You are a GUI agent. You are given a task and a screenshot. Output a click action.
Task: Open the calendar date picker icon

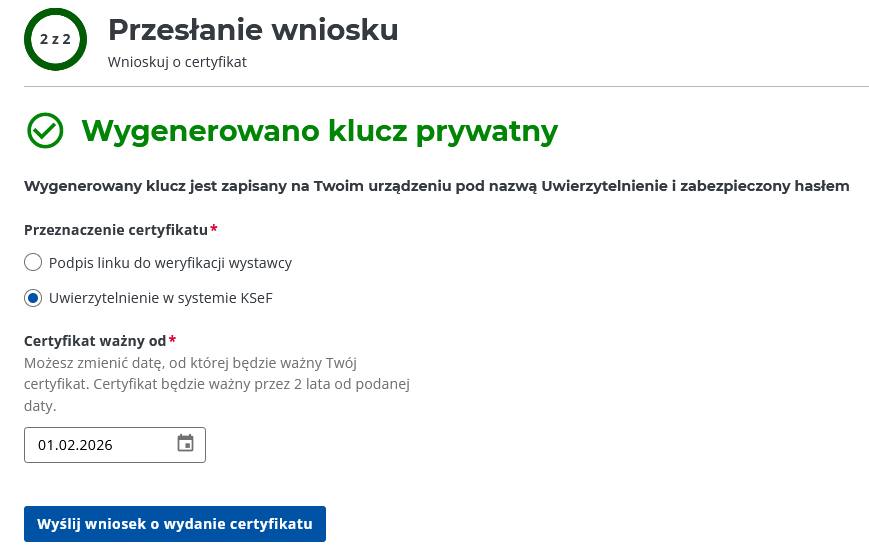(185, 444)
